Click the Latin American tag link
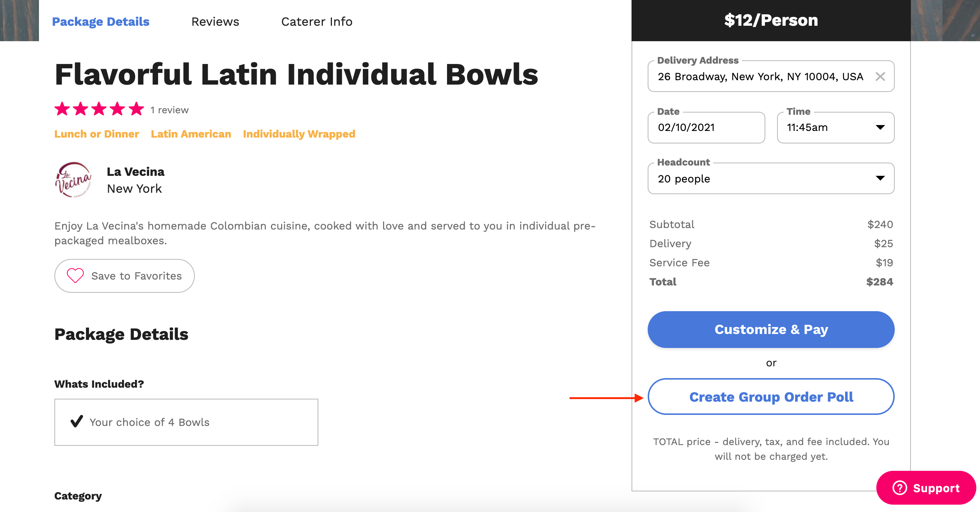 [191, 134]
